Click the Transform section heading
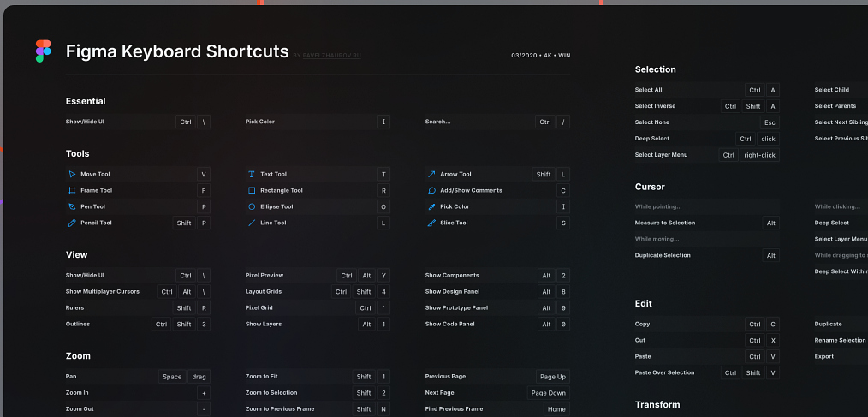This screenshot has width=868, height=417. coord(657,405)
